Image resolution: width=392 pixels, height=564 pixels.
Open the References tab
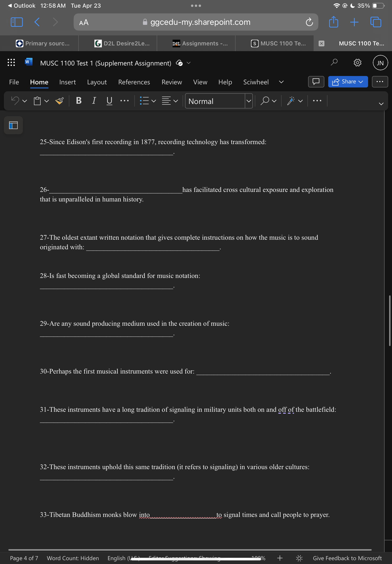tap(134, 82)
